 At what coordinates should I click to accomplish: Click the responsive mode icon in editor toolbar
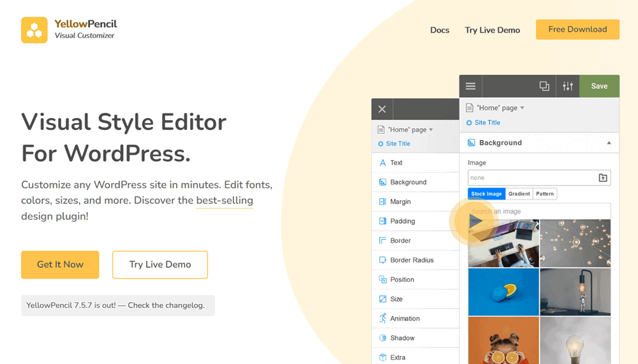(544, 86)
